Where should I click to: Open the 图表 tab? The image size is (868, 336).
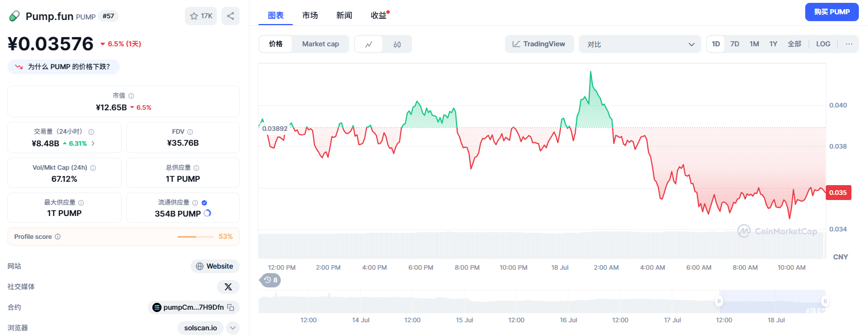click(x=276, y=15)
